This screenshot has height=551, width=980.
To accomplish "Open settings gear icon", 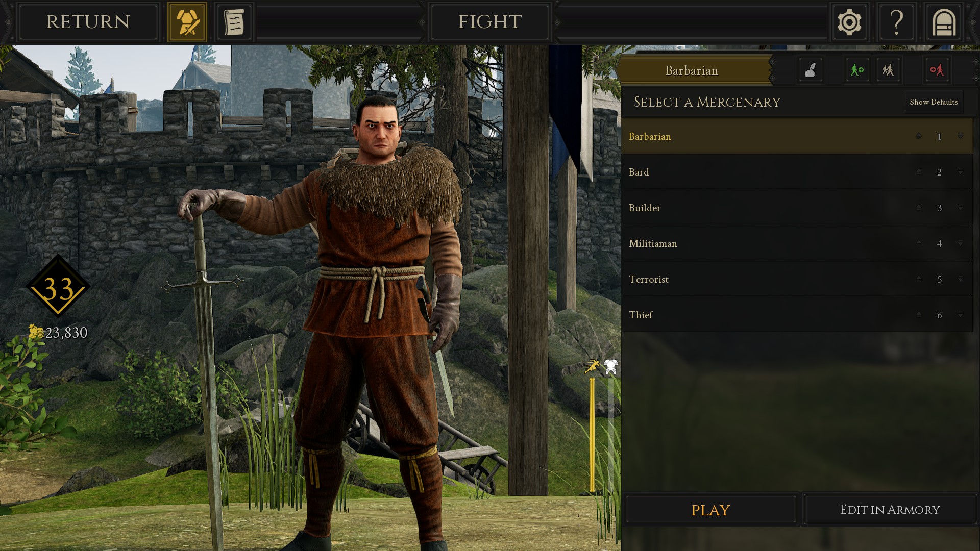I will pyautogui.click(x=849, y=22).
